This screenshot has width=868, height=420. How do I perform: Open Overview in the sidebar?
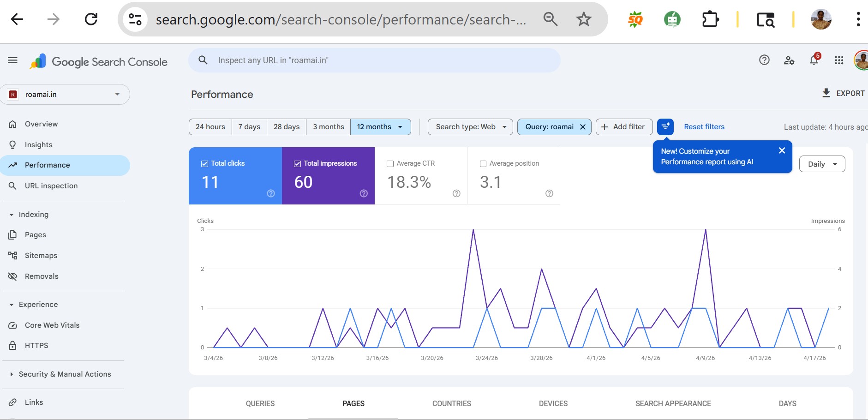point(65,124)
